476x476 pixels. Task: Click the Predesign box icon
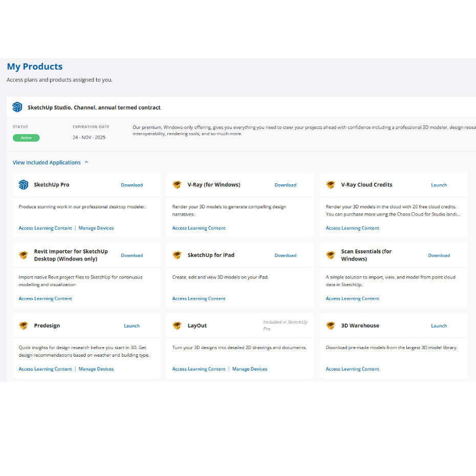[x=24, y=326]
